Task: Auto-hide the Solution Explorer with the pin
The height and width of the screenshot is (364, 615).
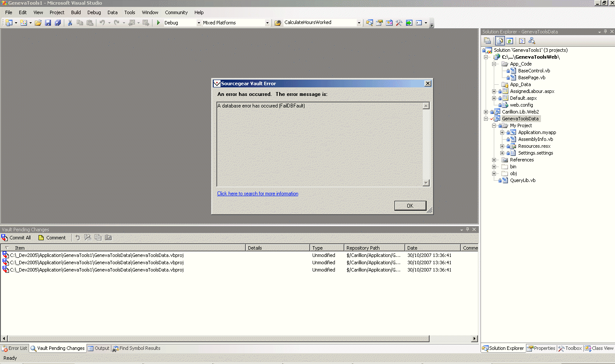Action: click(605, 32)
